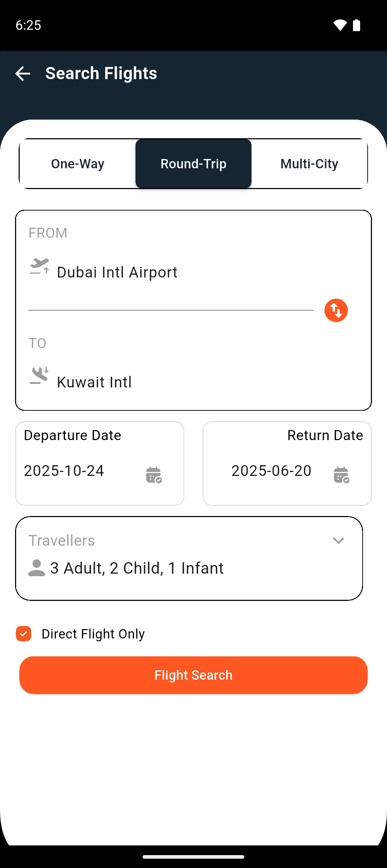The height and width of the screenshot is (868, 387).
Task: Change the departure date 2025-10-24
Action: [x=64, y=471]
